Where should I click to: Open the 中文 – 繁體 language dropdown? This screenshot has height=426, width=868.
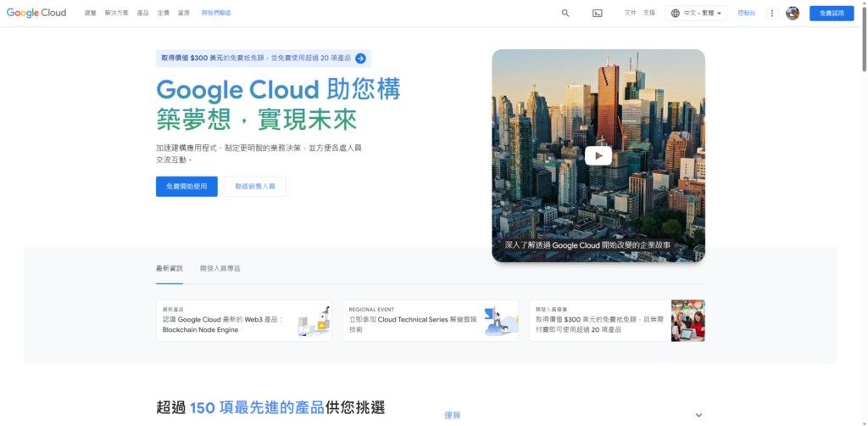(x=697, y=14)
